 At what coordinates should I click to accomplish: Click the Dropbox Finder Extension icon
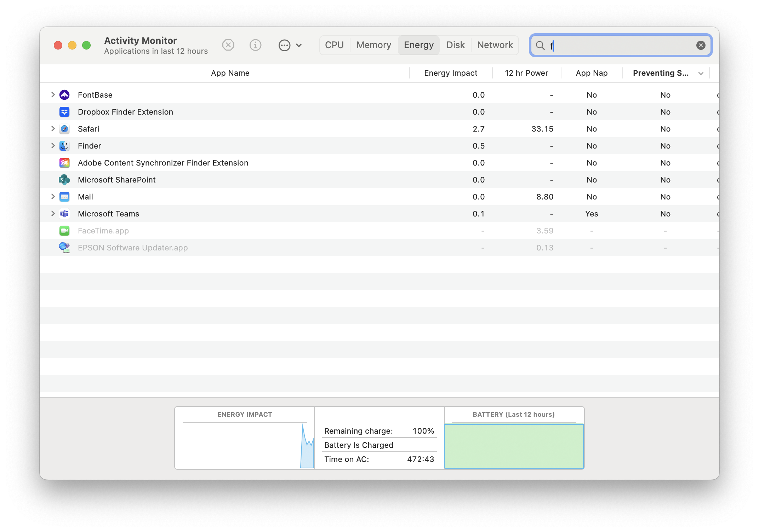click(x=64, y=112)
